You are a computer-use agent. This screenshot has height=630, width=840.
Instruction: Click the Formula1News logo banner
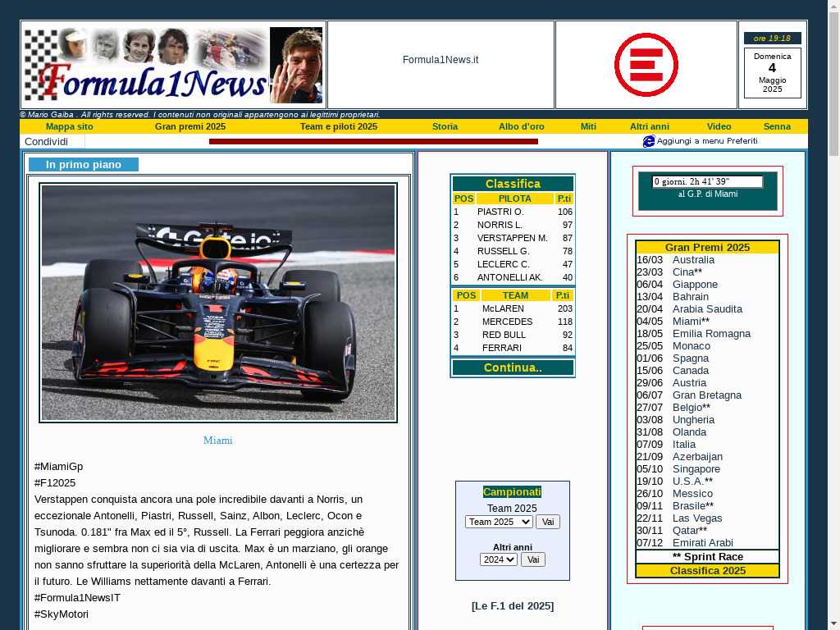[146, 65]
